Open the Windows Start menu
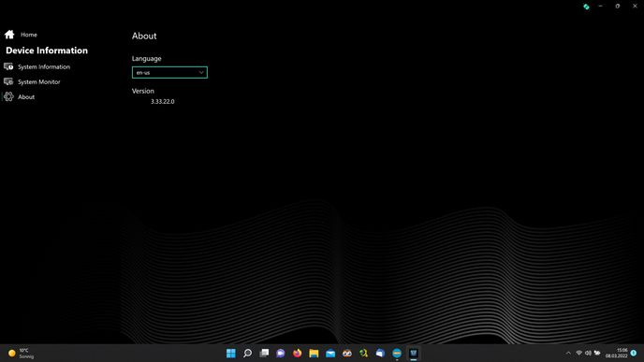This screenshot has height=362, width=644. coord(231,353)
